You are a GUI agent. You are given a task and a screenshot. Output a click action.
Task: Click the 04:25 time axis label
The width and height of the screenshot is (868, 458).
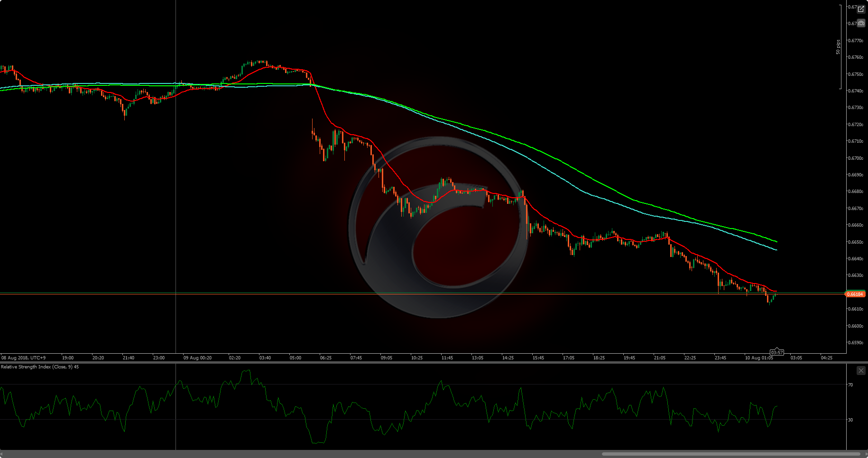[x=827, y=358]
